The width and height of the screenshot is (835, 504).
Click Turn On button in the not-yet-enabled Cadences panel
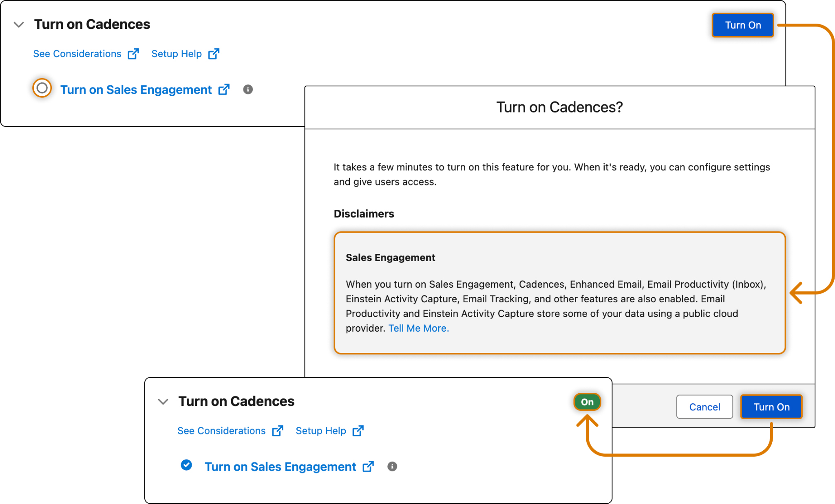pos(743,25)
